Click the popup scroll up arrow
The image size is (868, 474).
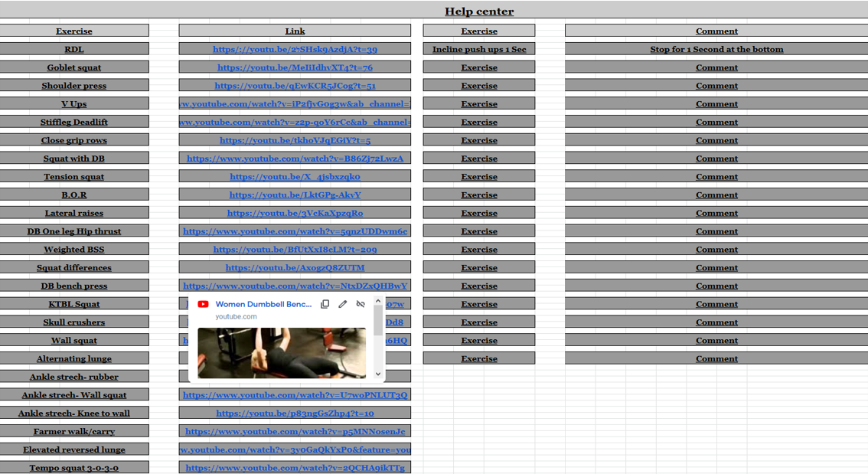(x=378, y=302)
